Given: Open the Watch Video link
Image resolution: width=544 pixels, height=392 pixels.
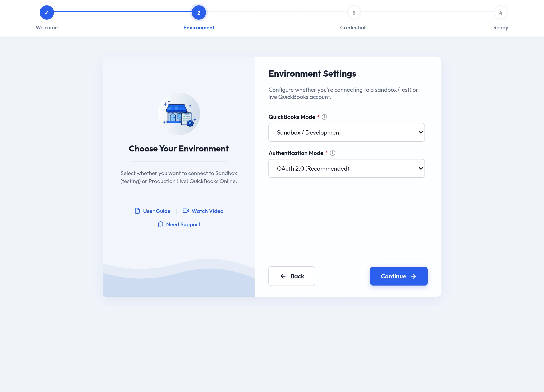Looking at the screenshot, I should (203, 211).
